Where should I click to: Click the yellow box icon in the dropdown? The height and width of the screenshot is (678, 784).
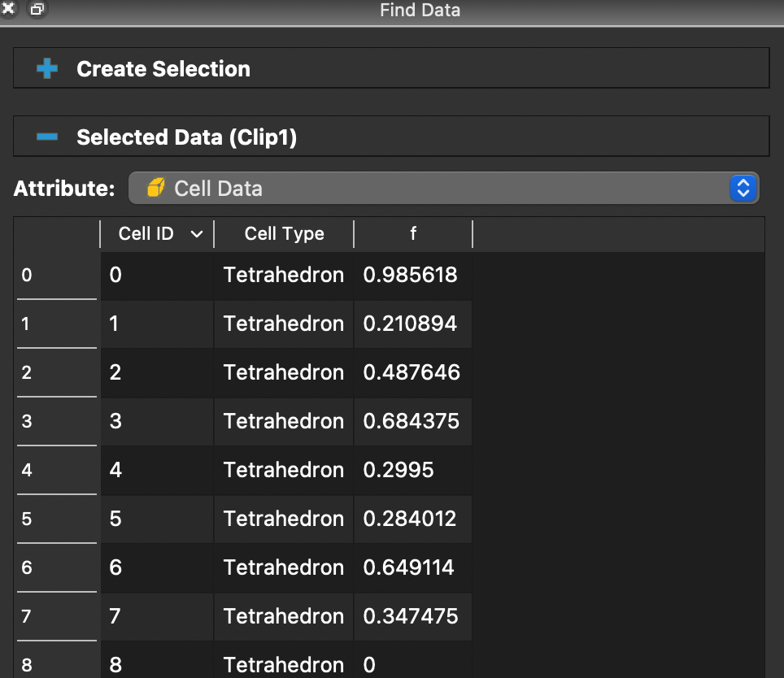tap(155, 188)
